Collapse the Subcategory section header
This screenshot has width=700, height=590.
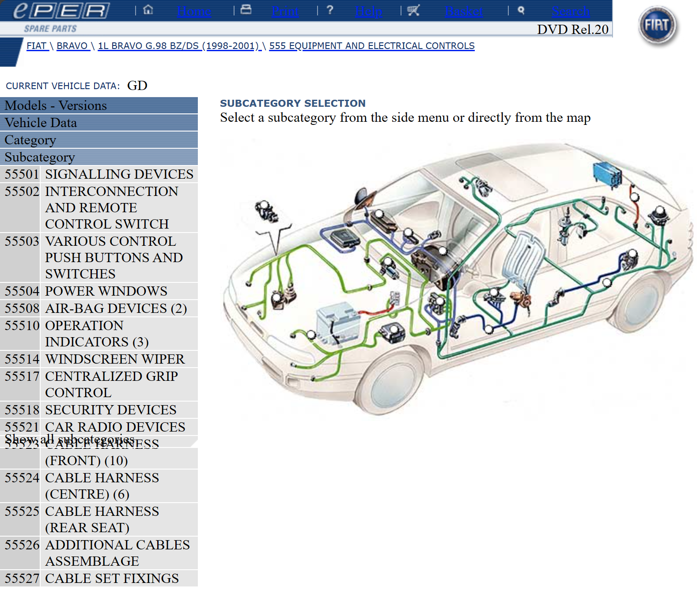[x=99, y=157]
